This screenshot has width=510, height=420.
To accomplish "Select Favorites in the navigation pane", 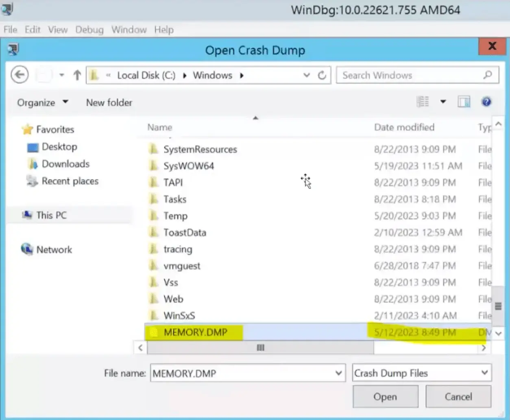I will coord(55,129).
